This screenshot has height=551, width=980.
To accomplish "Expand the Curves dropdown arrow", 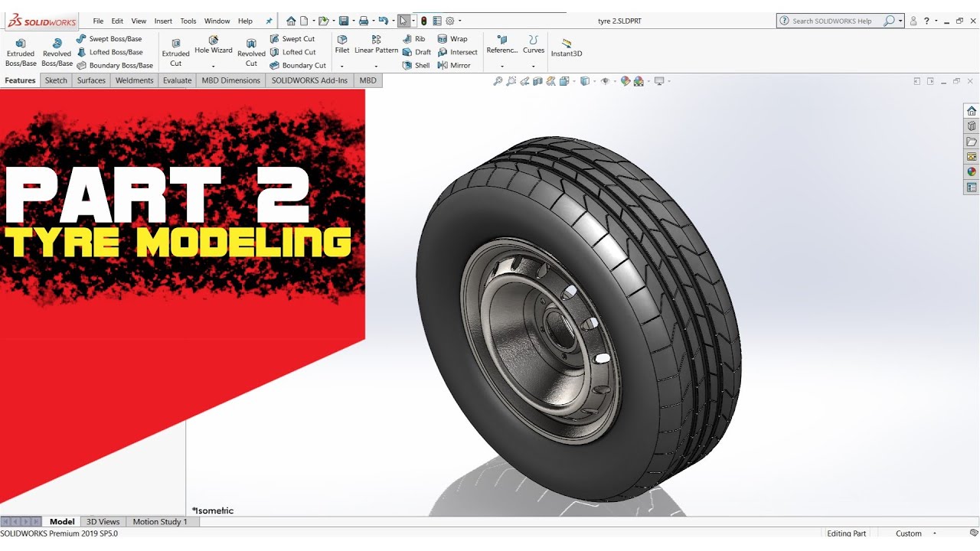I will (x=534, y=66).
